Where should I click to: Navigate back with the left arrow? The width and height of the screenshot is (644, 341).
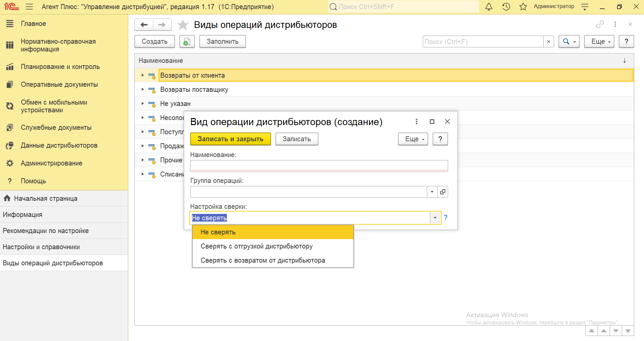pos(144,25)
